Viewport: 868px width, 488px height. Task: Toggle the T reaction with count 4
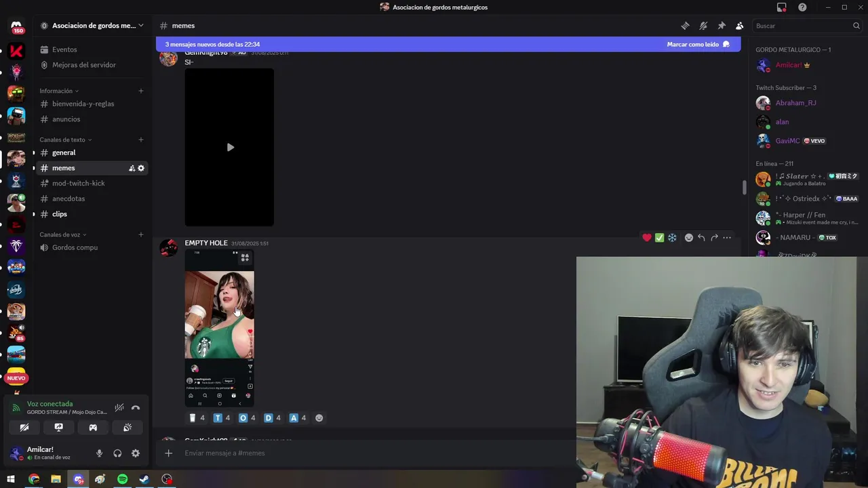pos(222,418)
